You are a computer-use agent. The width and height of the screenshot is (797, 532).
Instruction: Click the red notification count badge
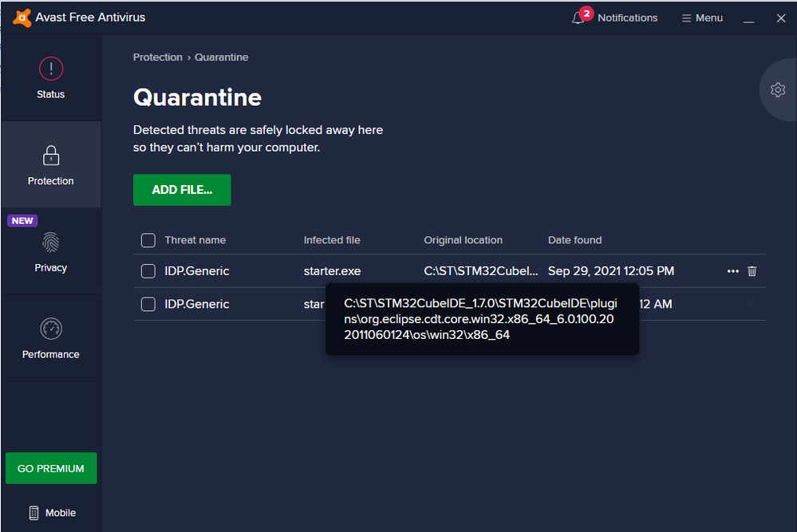coord(586,14)
